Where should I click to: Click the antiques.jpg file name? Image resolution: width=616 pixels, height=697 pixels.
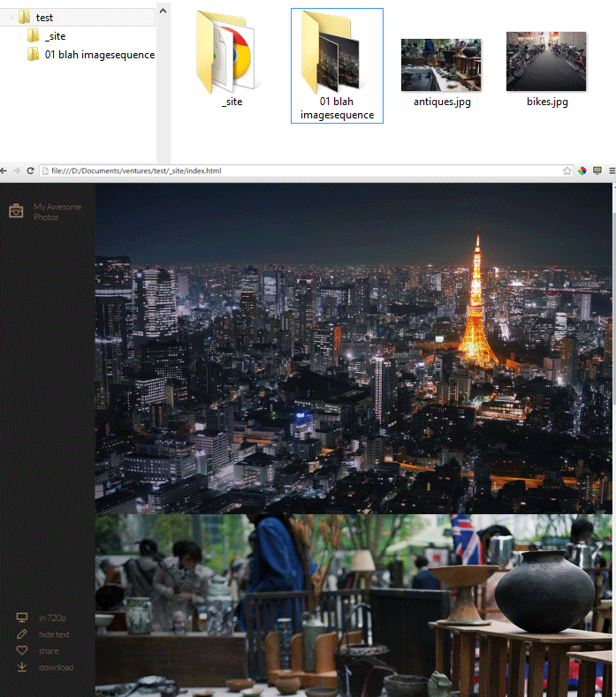(442, 102)
